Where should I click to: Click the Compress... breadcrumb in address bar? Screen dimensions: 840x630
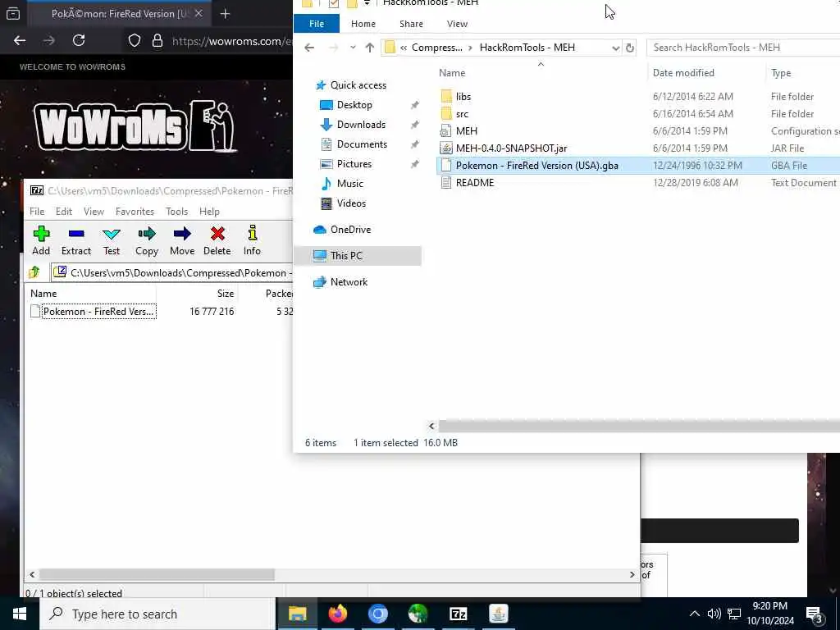click(436, 48)
